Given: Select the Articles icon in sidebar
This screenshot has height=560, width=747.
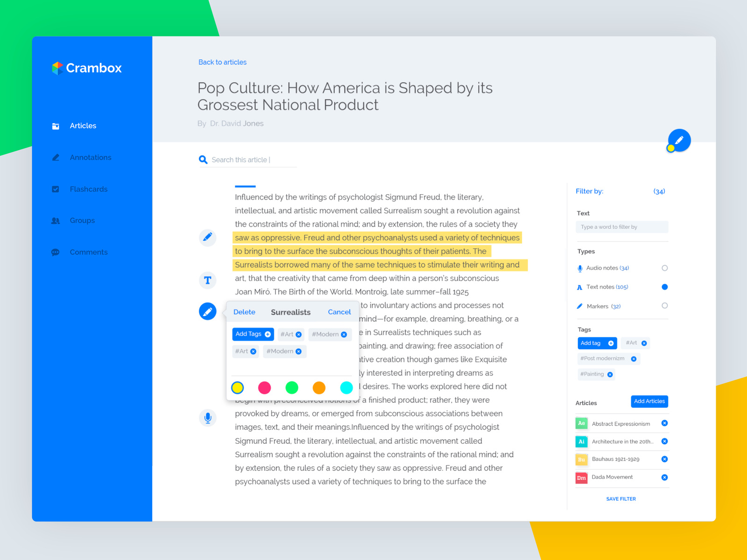Looking at the screenshot, I should coord(56,126).
